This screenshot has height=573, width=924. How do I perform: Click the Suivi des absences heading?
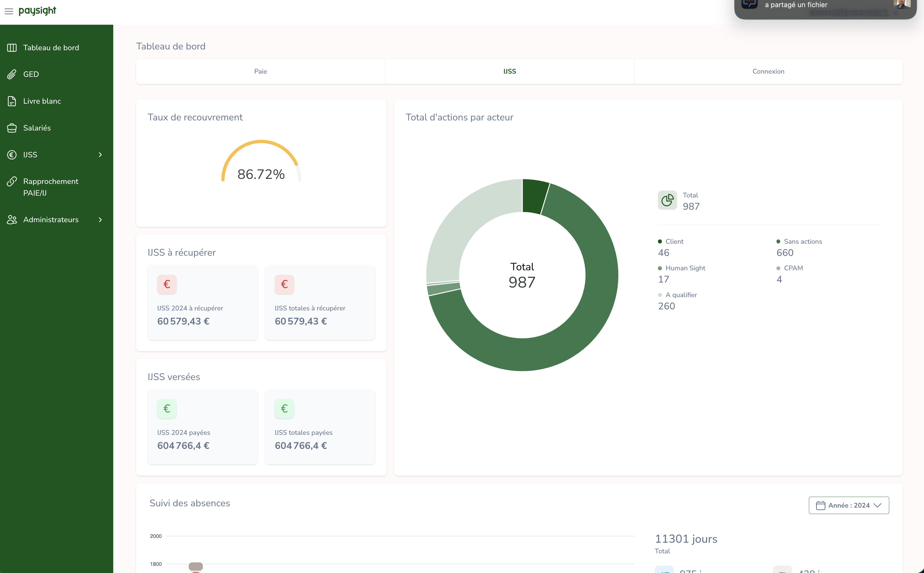[190, 503]
